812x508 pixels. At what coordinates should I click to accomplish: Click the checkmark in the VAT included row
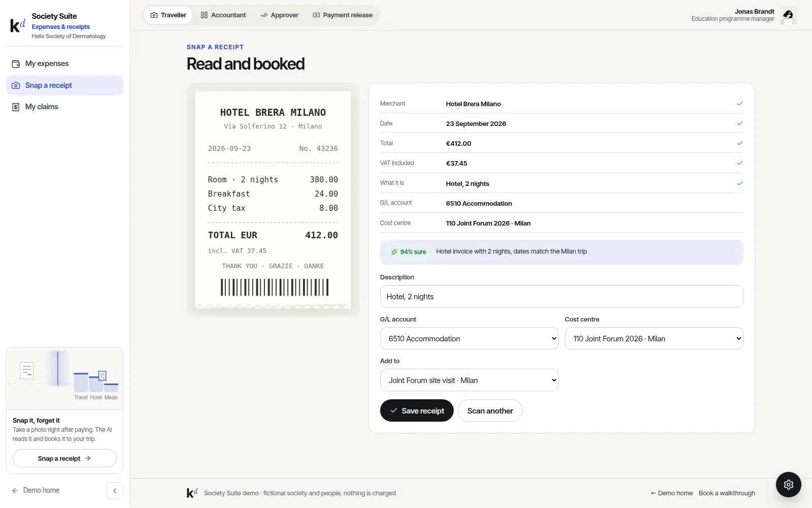point(739,163)
